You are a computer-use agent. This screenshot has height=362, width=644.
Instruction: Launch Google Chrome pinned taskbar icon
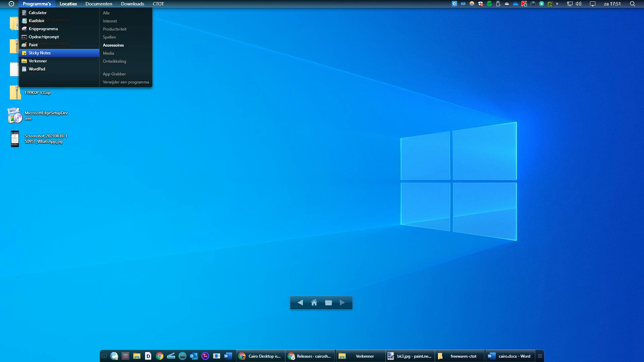(160, 356)
